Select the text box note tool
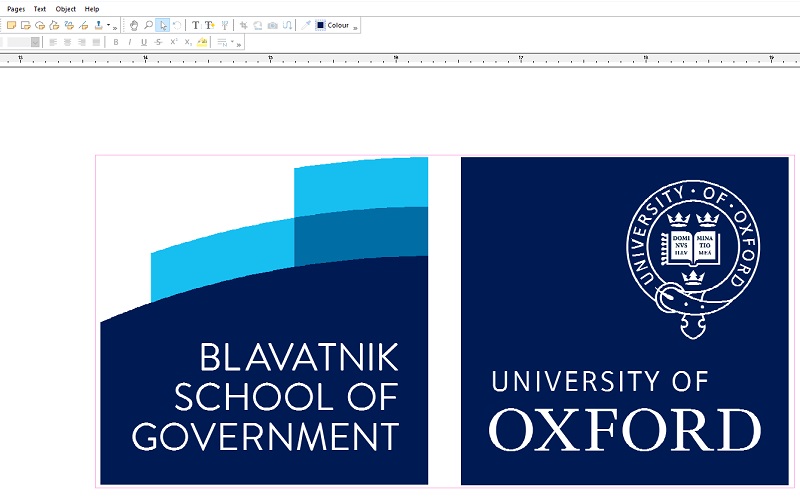 [26, 25]
